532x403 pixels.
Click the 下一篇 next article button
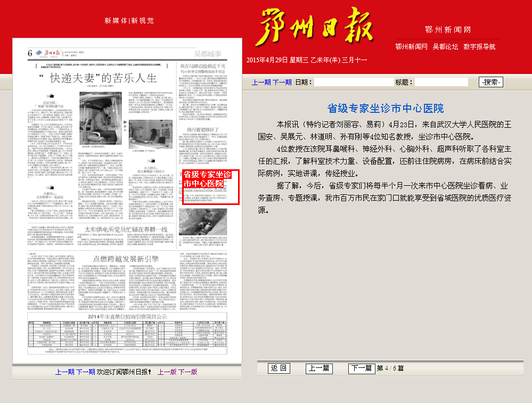pyautogui.click(x=362, y=368)
